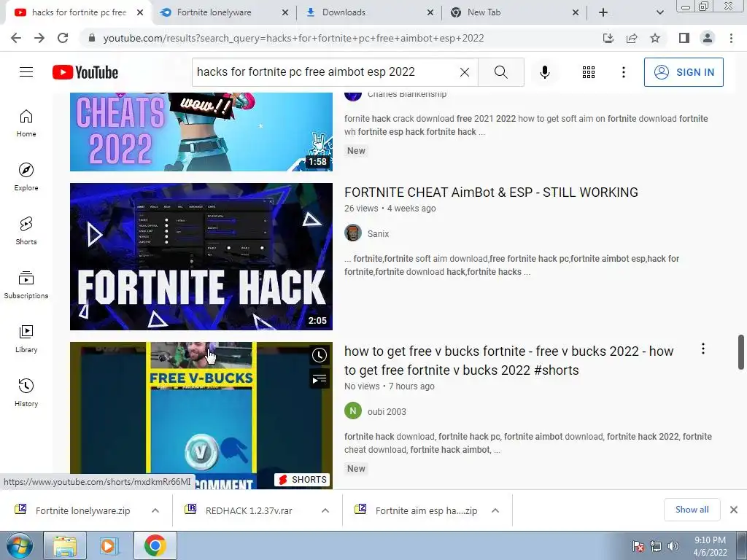The image size is (747, 560).
Task: Open the YouTube apps grid
Action: click(589, 72)
